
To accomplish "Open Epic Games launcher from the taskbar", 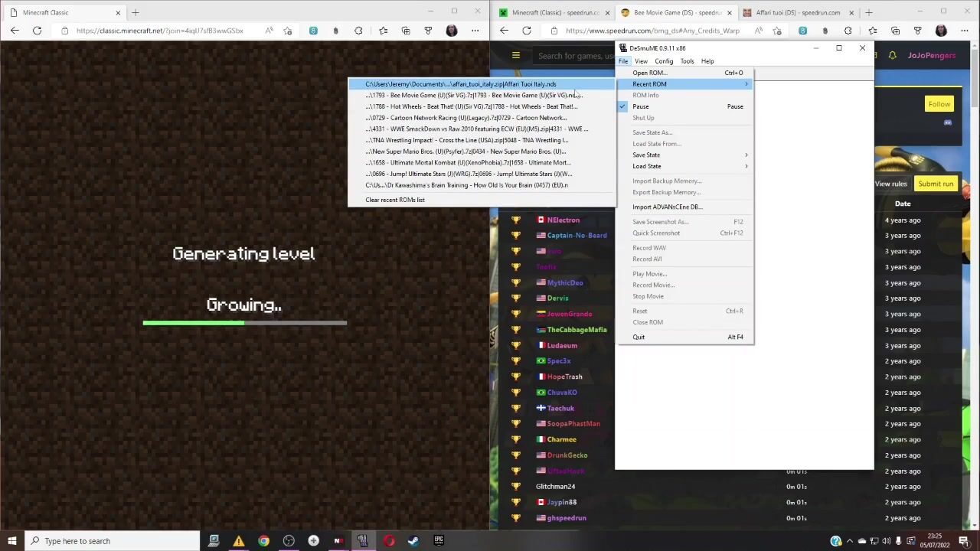I will tap(439, 541).
